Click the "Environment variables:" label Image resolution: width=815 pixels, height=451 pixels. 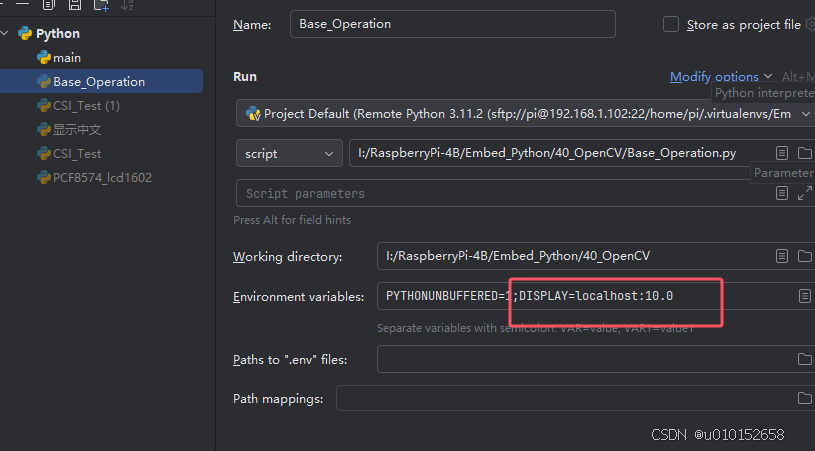[298, 297]
